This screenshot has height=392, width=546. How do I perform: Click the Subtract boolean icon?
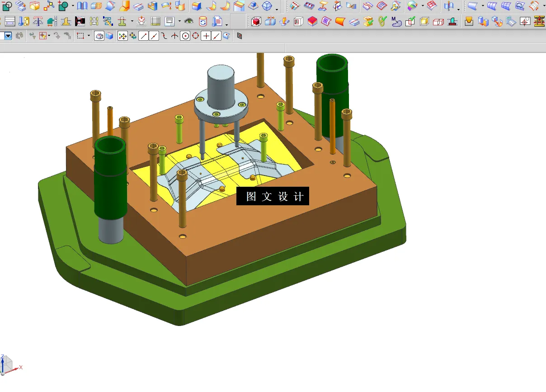point(8,6)
